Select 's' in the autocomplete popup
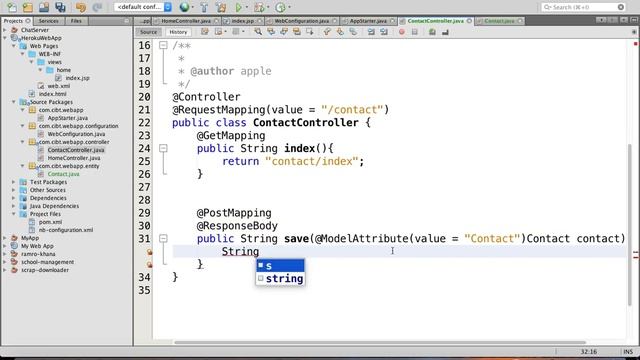Screen dimensions: 640x360 280,266
